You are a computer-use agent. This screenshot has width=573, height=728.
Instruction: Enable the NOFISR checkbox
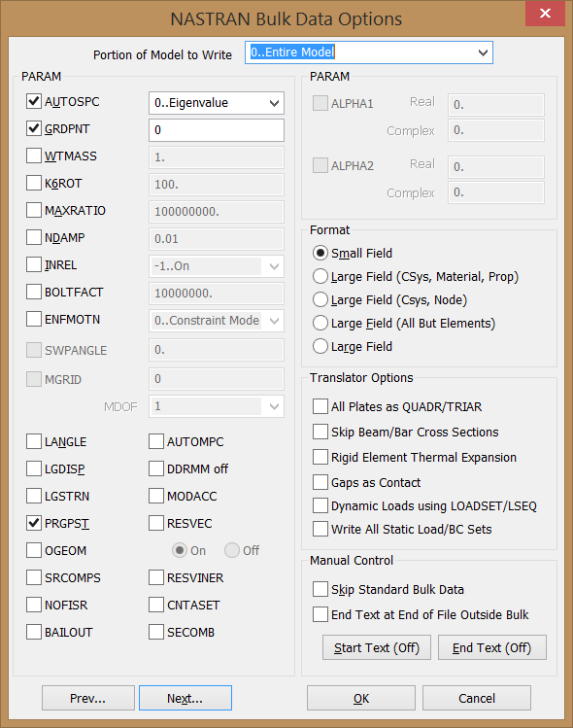click(x=34, y=605)
